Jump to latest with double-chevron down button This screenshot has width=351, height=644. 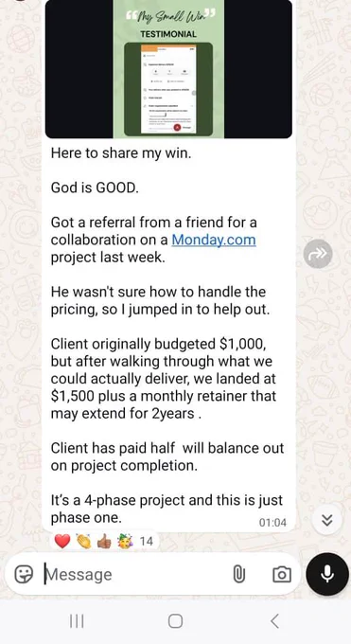point(326,520)
